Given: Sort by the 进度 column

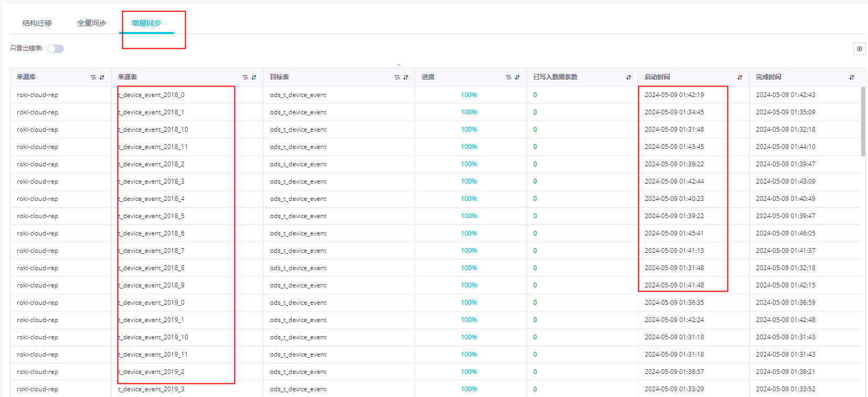Looking at the screenshot, I should click(517, 77).
